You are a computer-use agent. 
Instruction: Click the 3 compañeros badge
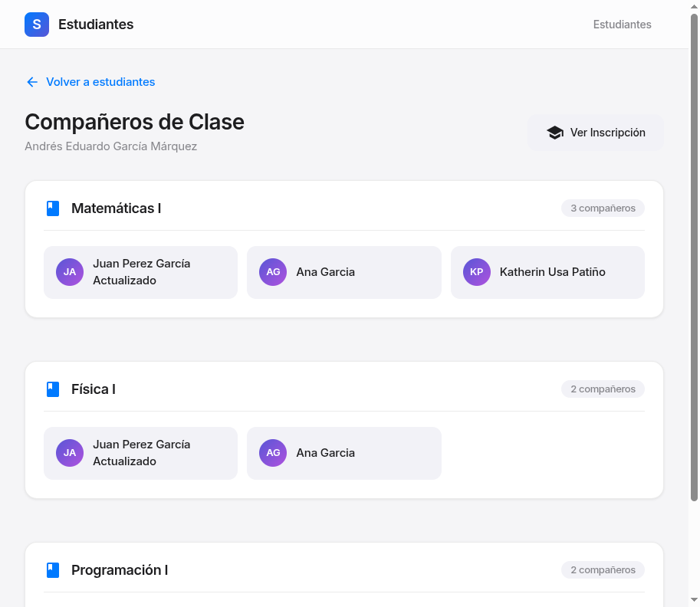coord(603,208)
